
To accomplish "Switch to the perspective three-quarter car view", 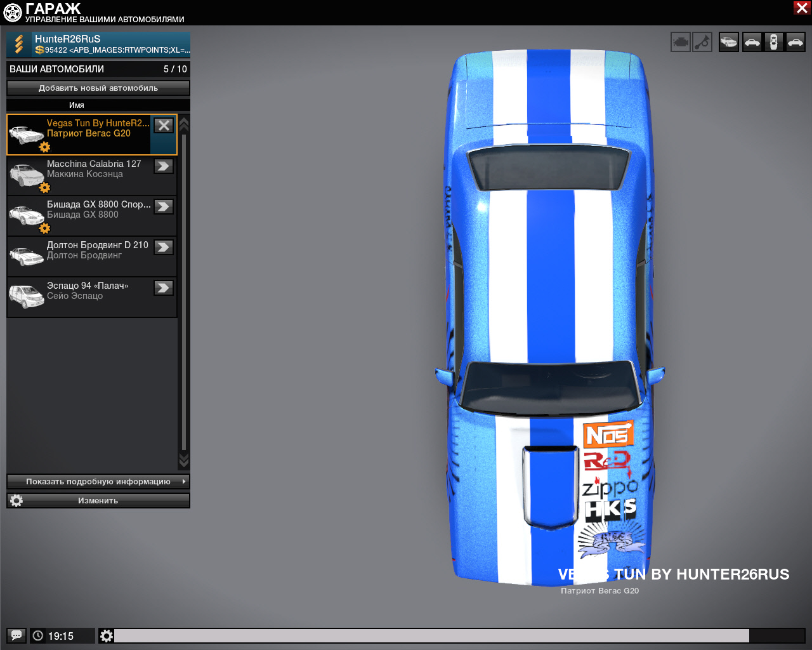I will pyautogui.click(x=729, y=43).
